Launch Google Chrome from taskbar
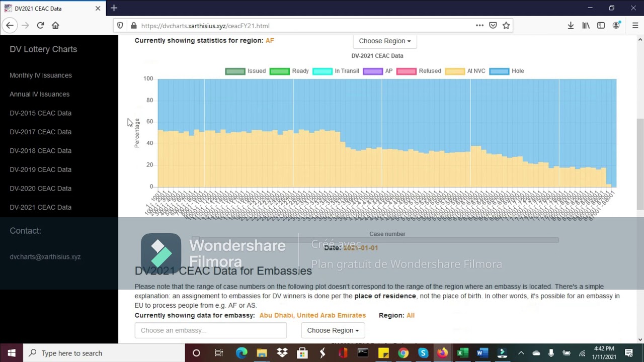 403,353
